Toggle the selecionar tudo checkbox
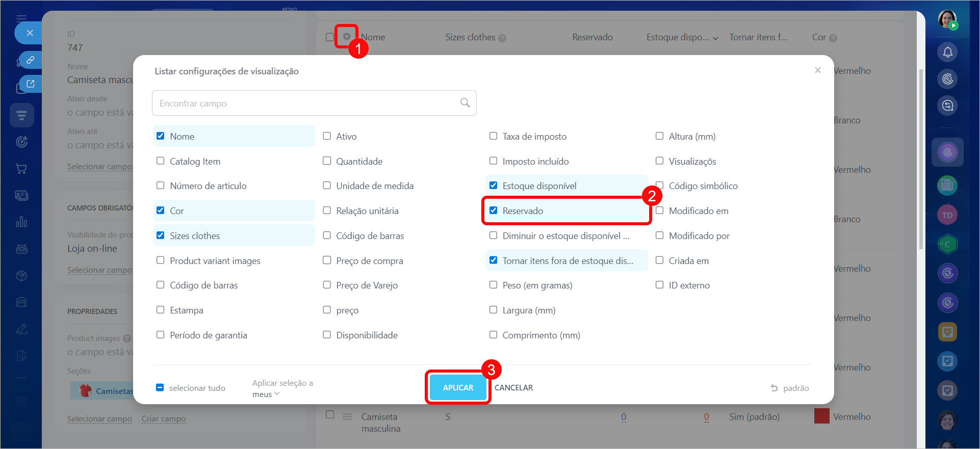This screenshot has width=980, height=449. coord(160,388)
